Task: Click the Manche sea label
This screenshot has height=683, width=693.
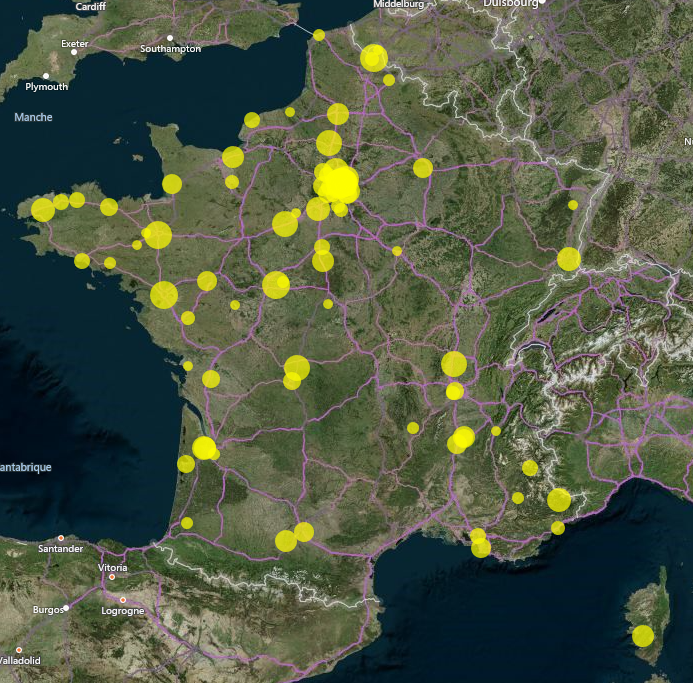Action: click(x=33, y=117)
